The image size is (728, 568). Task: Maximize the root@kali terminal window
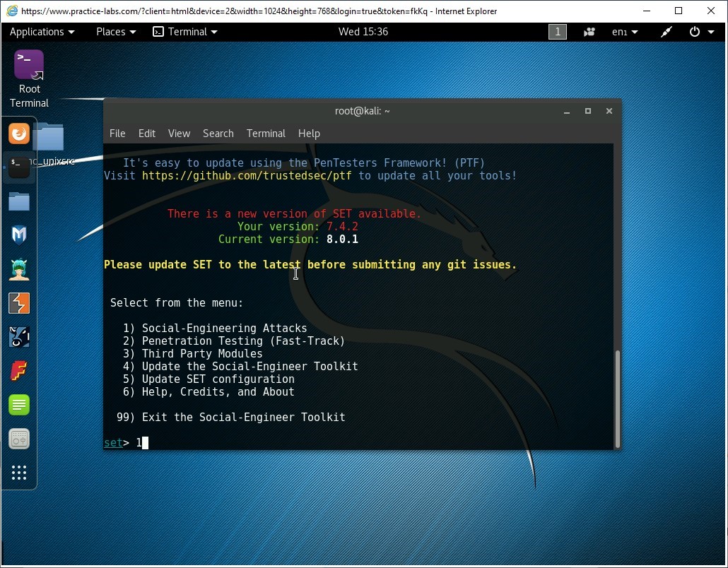(588, 112)
